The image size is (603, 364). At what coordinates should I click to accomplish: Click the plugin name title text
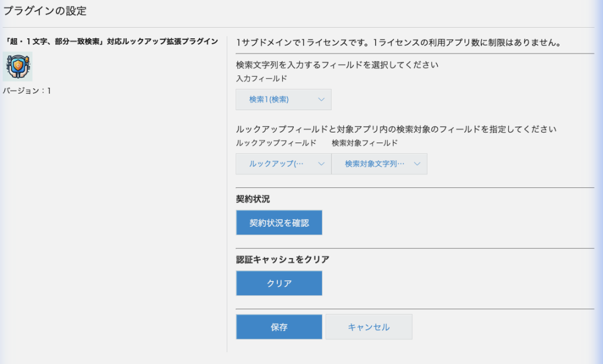(111, 42)
